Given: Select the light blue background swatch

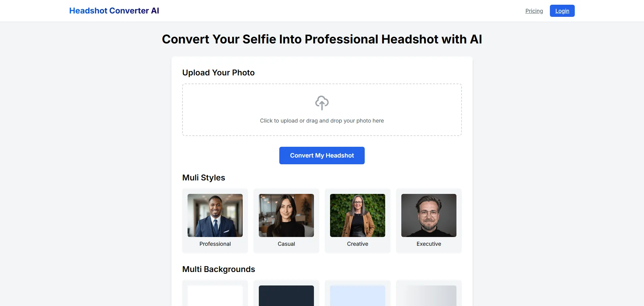Looking at the screenshot, I should pos(358,296).
